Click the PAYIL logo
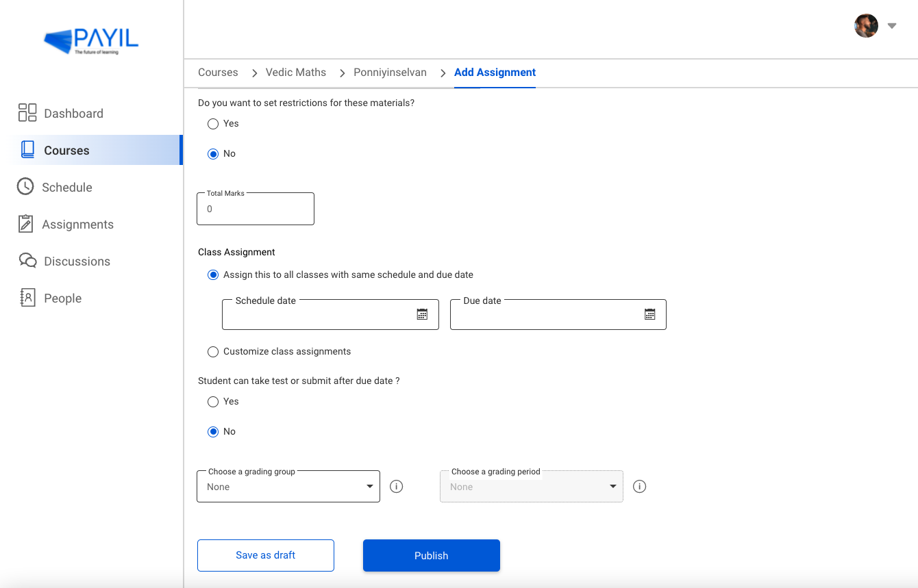 tap(91, 42)
